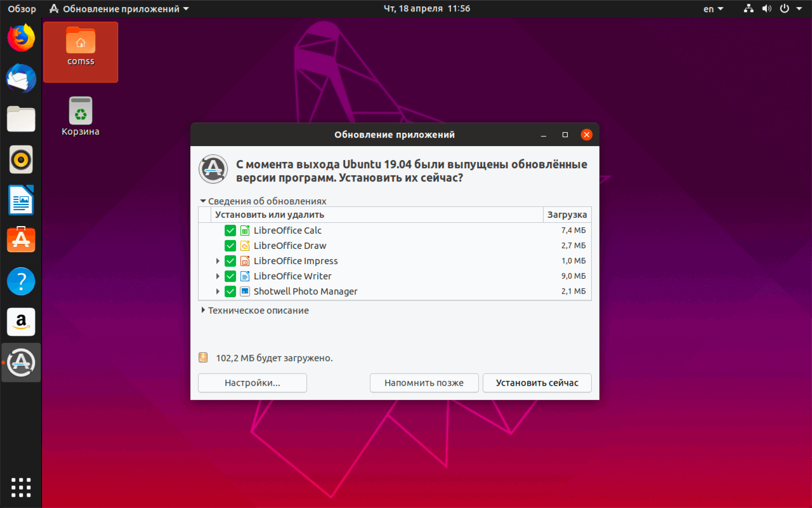Click the LibreOffice Writer row icon in the list
The height and width of the screenshot is (508, 812).
pos(245,276)
